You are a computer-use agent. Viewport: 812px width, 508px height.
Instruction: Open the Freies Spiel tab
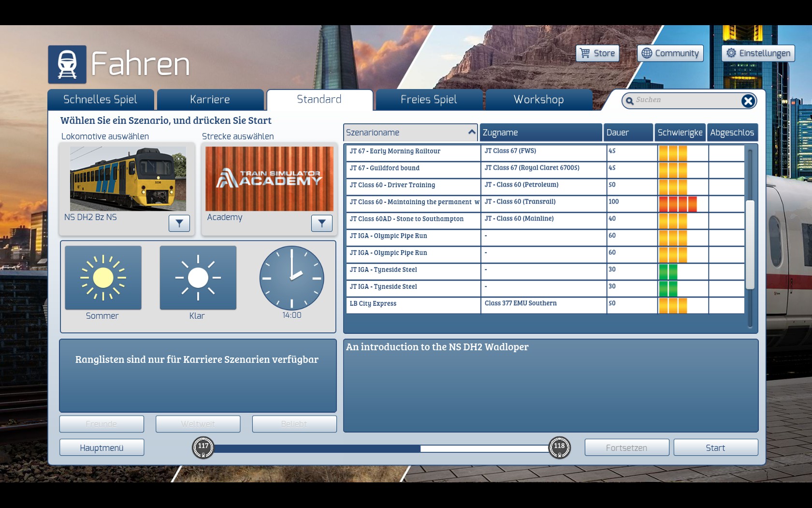429,100
